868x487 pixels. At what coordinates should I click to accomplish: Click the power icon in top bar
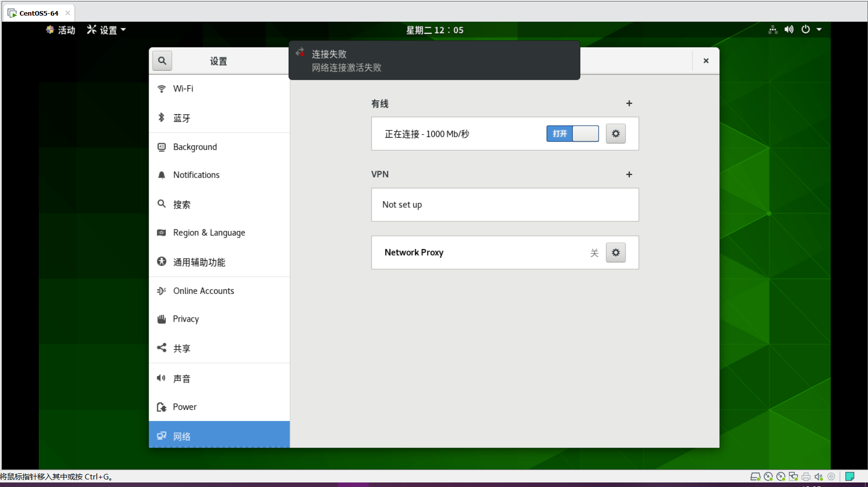(x=806, y=30)
